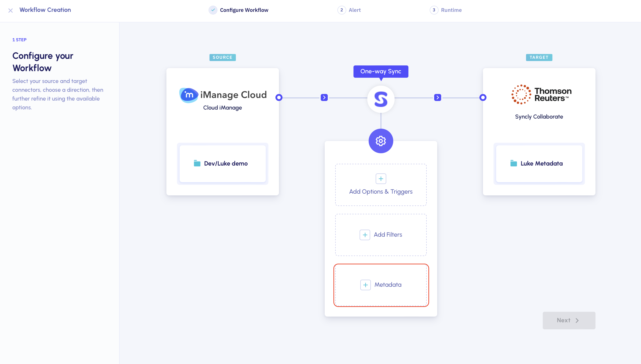Click the chevron arrow on the target connection line
641x364 pixels.
(437, 97)
